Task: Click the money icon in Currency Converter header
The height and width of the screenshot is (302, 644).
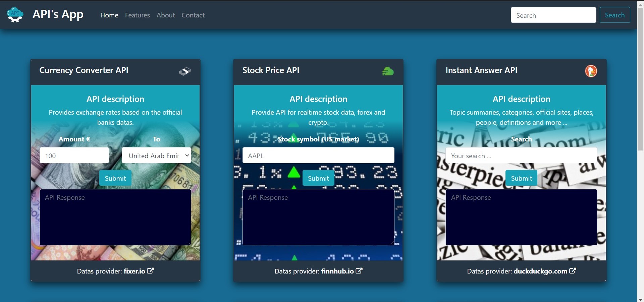Action: click(184, 71)
